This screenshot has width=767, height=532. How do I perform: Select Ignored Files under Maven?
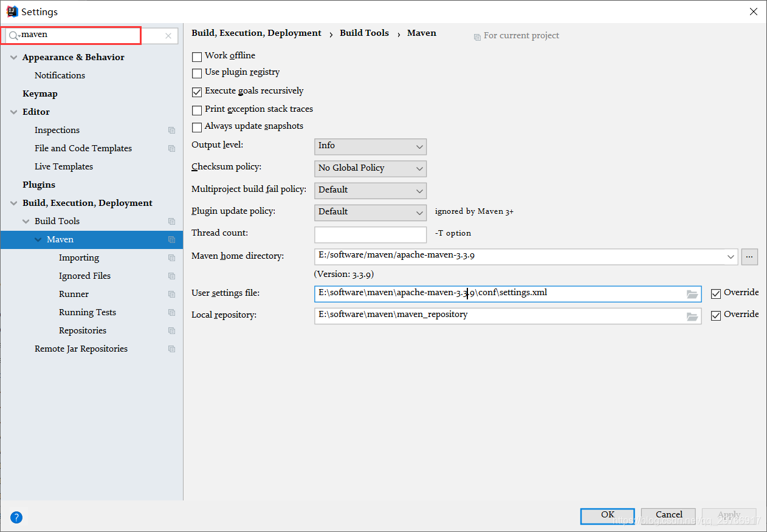click(84, 276)
